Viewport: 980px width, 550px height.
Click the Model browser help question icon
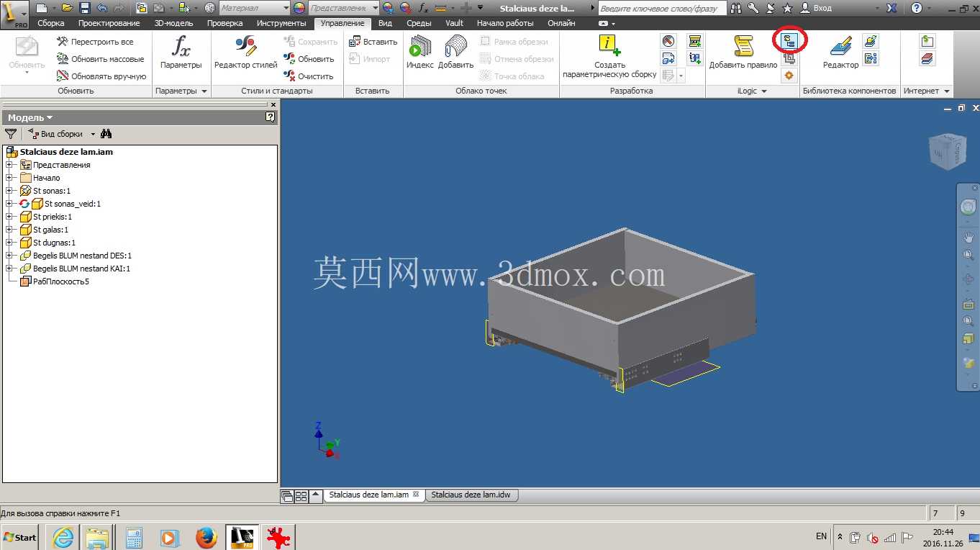click(270, 117)
